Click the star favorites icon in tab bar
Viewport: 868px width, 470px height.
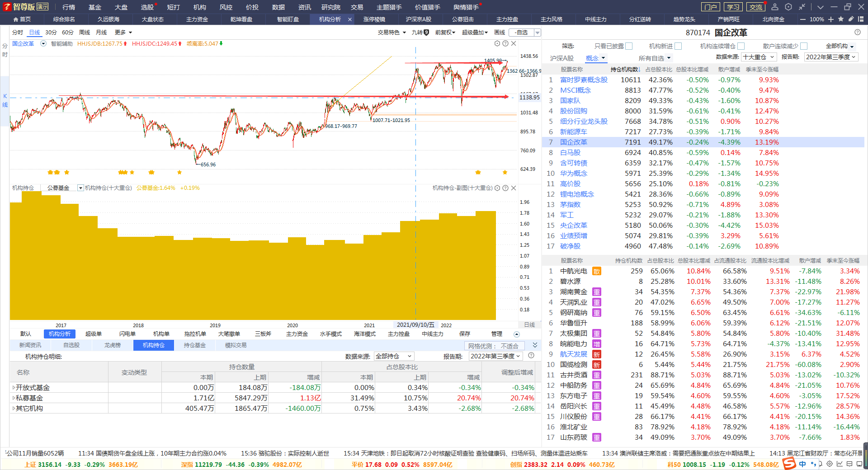pyautogui.click(x=841, y=19)
